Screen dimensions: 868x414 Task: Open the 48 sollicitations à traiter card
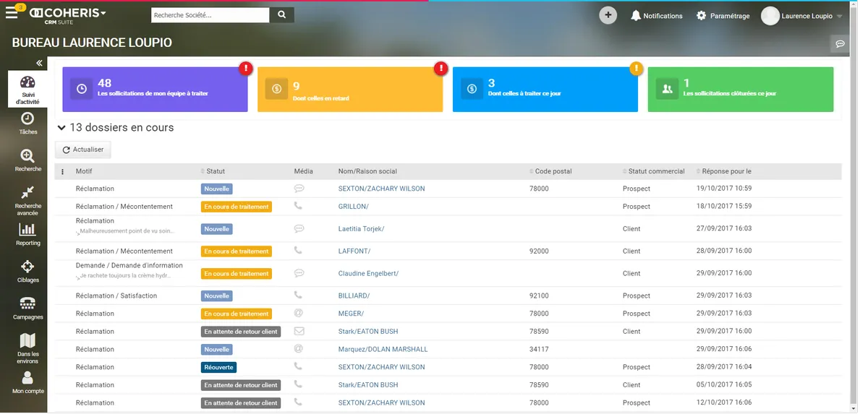coord(155,90)
